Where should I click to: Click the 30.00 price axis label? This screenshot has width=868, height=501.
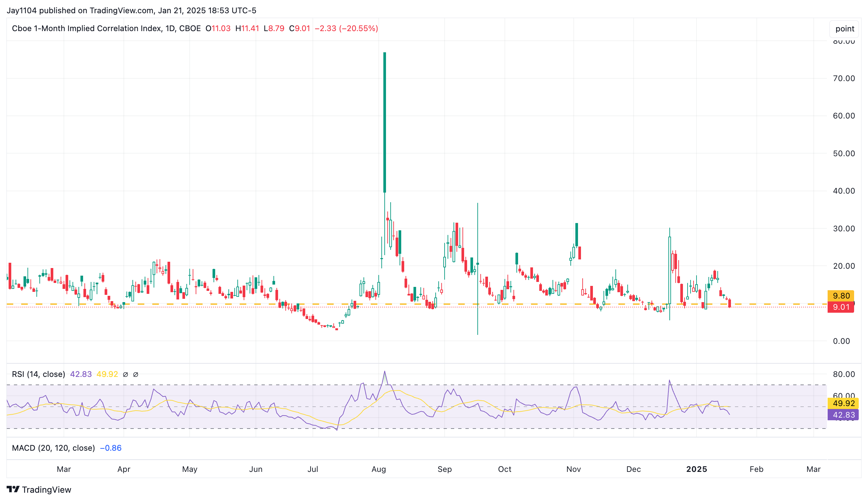click(844, 228)
